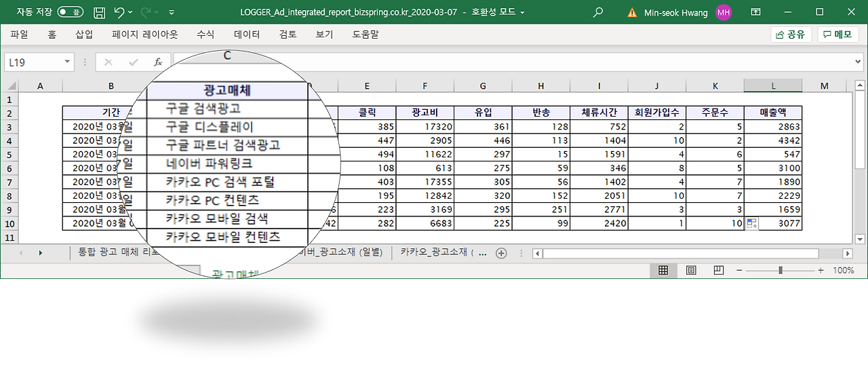Open Customize Quick Access Toolbar dropdown
Viewport: 868px width, 369px height.
pyautogui.click(x=171, y=12)
